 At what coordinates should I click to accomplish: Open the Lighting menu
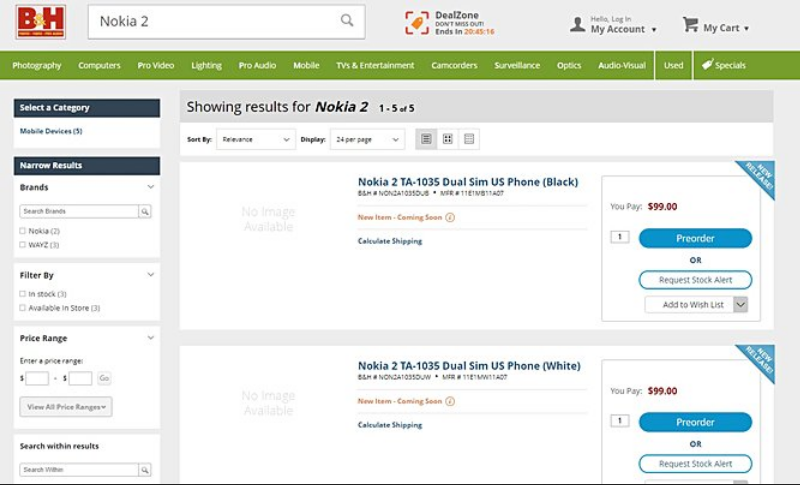(x=206, y=65)
